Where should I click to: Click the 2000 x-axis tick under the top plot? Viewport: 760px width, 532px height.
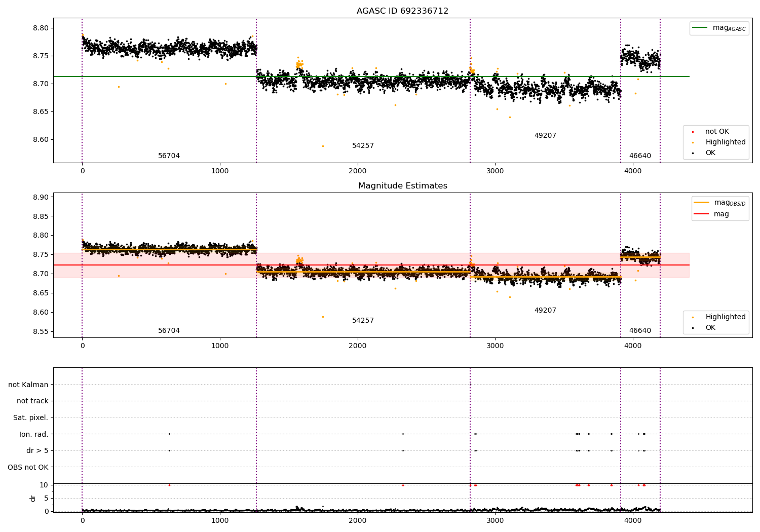(358, 171)
